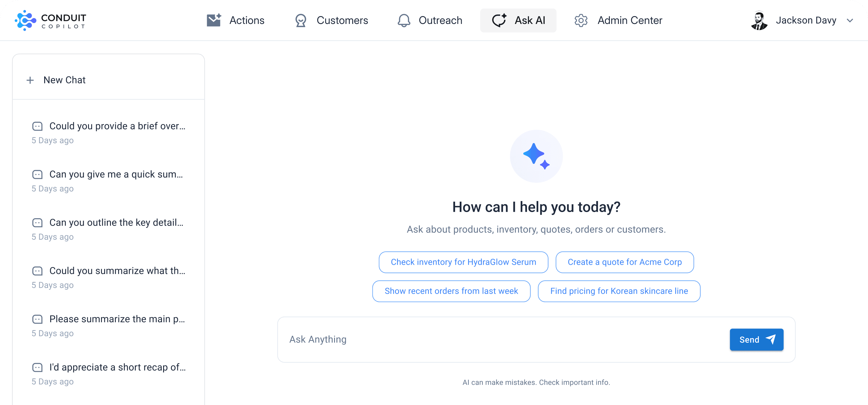Expand the Jackson Davy account dropdown chevron
This screenshot has width=868, height=405.
[x=850, y=20]
